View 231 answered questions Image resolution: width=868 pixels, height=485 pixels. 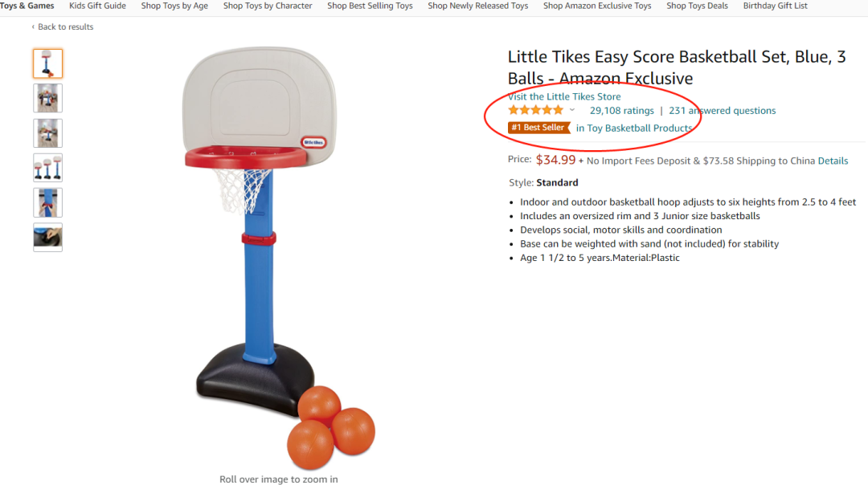click(723, 111)
